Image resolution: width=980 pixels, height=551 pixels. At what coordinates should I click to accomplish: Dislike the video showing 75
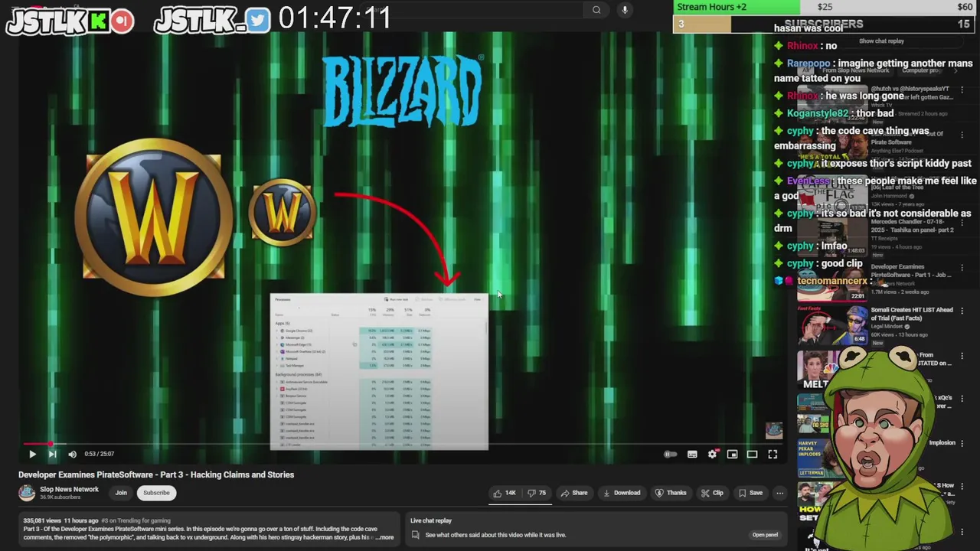click(536, 493)
